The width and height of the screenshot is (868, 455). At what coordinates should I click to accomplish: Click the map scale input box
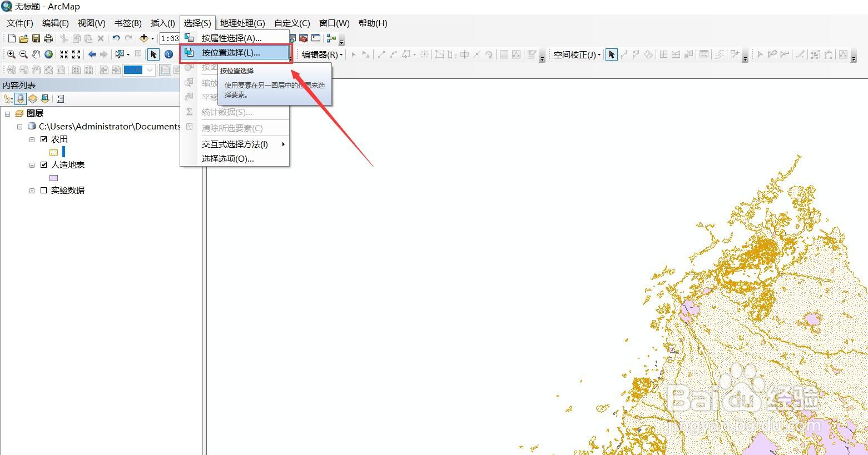click(x=170, y=38)
